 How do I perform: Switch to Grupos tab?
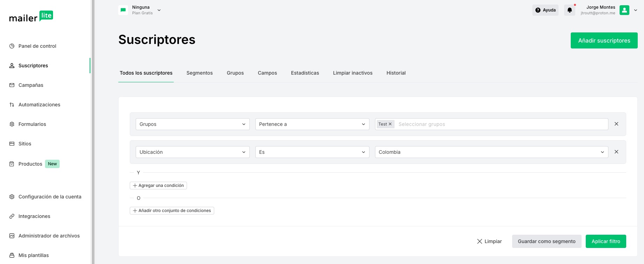pyautogui.click(x=235, y=73)
